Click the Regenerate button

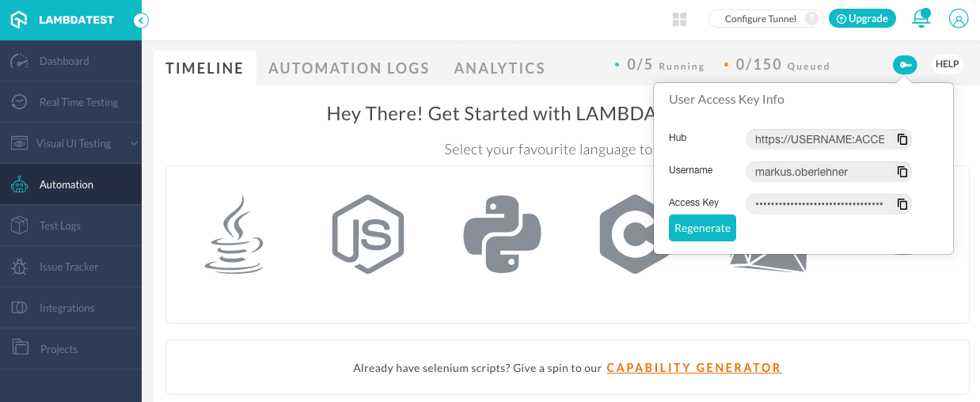coord(702,228)
